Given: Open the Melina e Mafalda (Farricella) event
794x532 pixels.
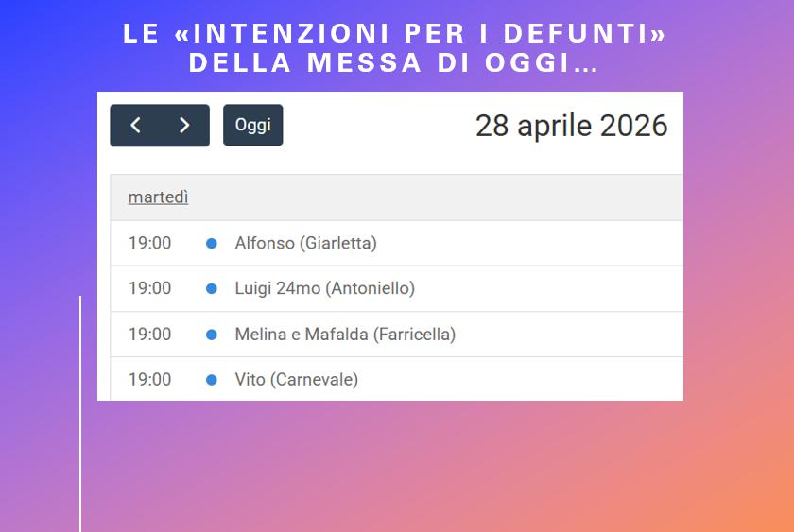Looking at the screenshot, I should tap(345, 334).
